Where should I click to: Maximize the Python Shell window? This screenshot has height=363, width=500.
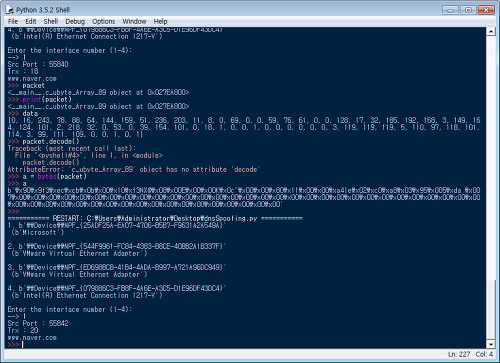click(468, 10)
